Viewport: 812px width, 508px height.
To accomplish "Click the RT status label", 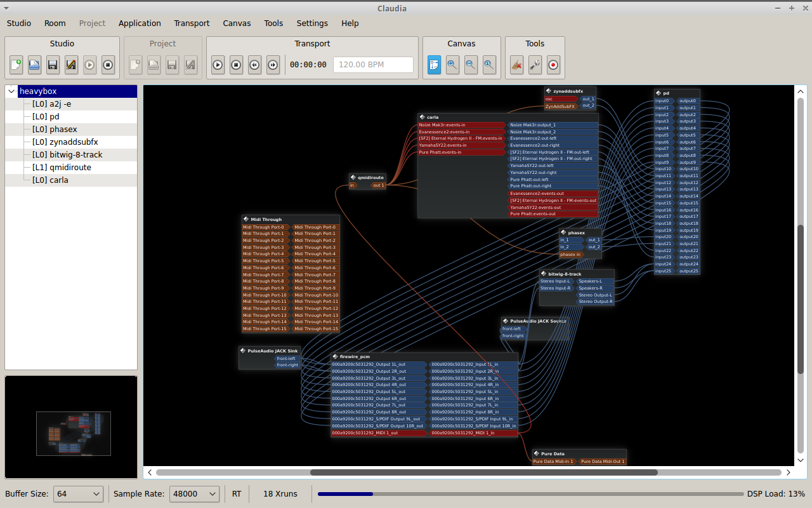I will coord(237,494).
